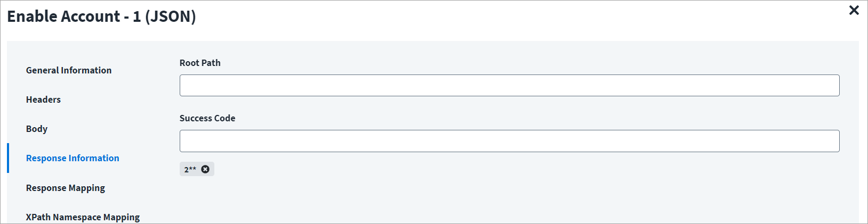Dismiss the dialog with the X icon
The image size is (868, 224).
(x=854, y=10)
